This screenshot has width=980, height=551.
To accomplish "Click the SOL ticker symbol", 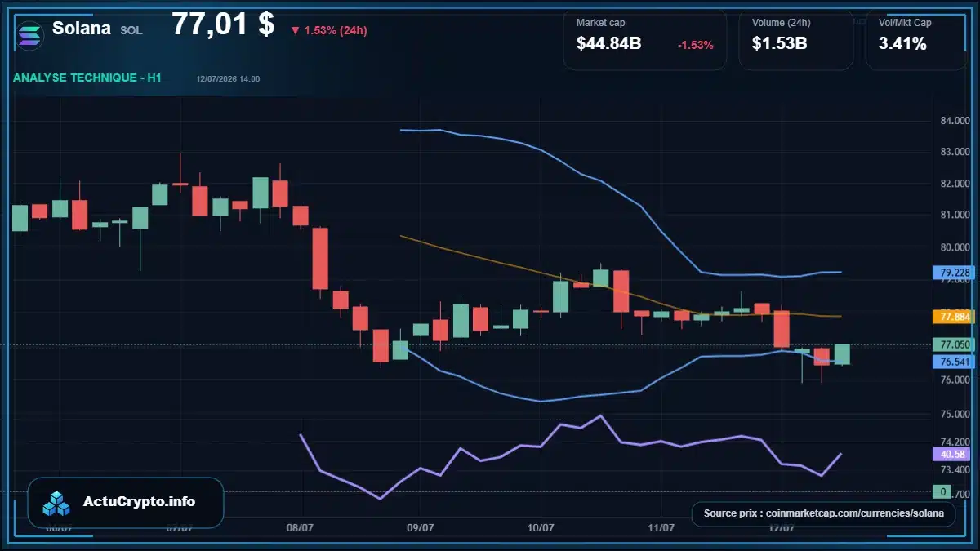I will 131,30.
